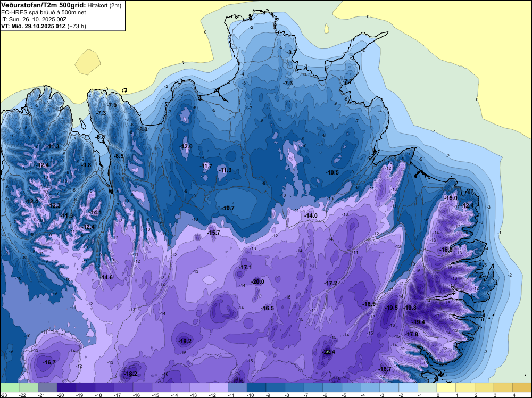Pick the legend swatch labeled -14

(x=180, y=387)
